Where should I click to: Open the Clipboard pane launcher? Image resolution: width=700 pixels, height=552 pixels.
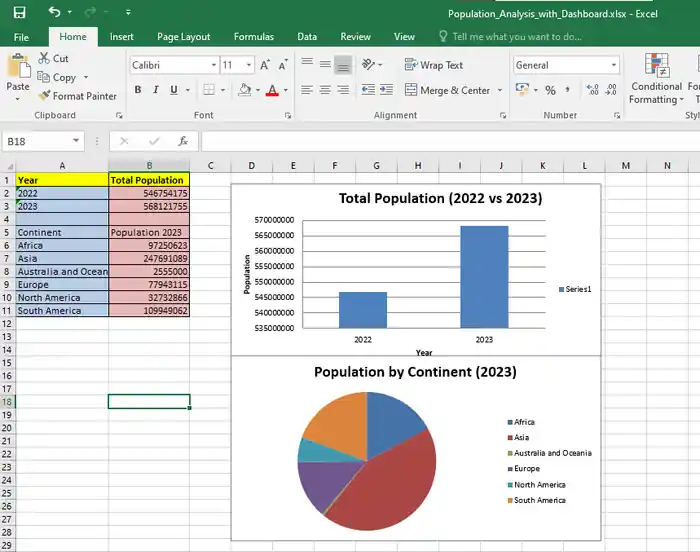click(119, 116)
